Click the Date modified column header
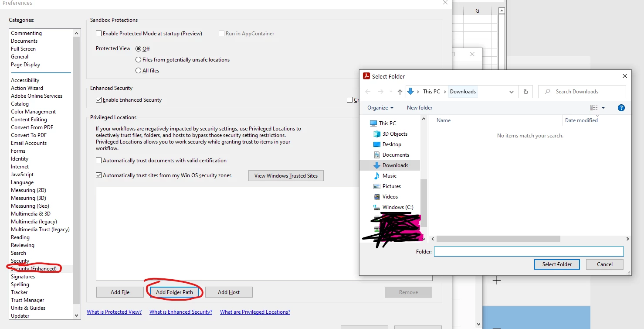The image size is (644, 329). pos(581,120)
